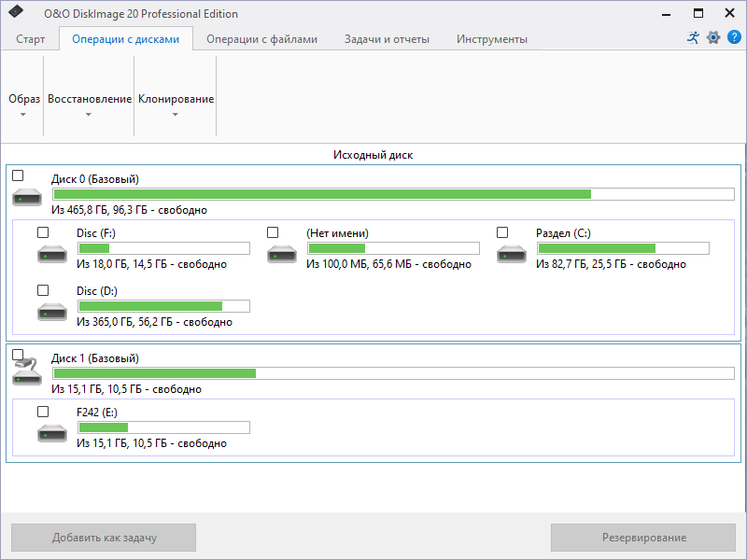Open the help question mark icon

click(x=734, y=37)
